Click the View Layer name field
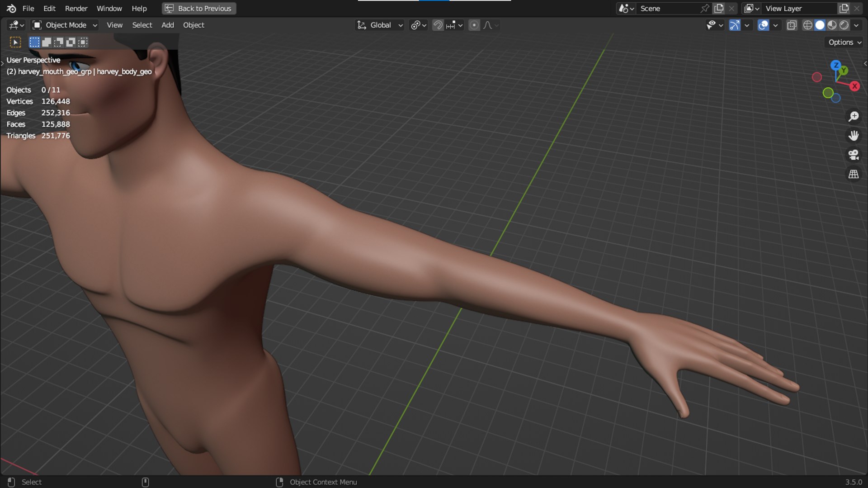868x488 pixels. [799, 9]
